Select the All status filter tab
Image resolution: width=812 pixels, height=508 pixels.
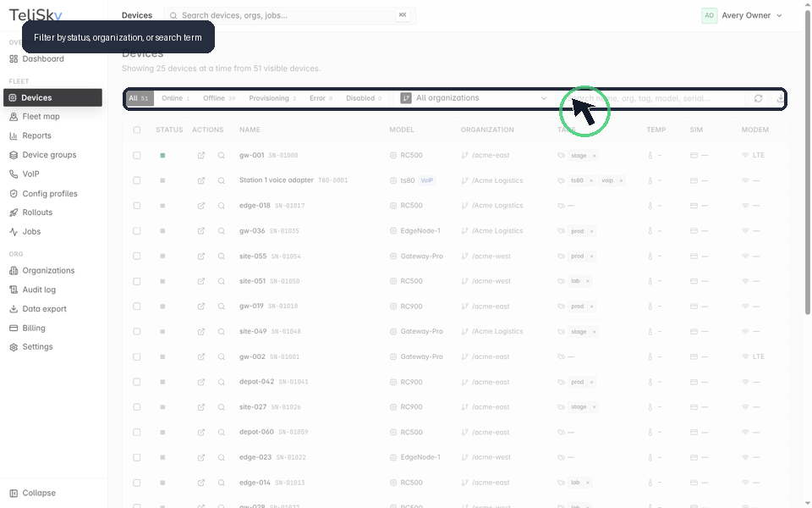coord(138,98)
